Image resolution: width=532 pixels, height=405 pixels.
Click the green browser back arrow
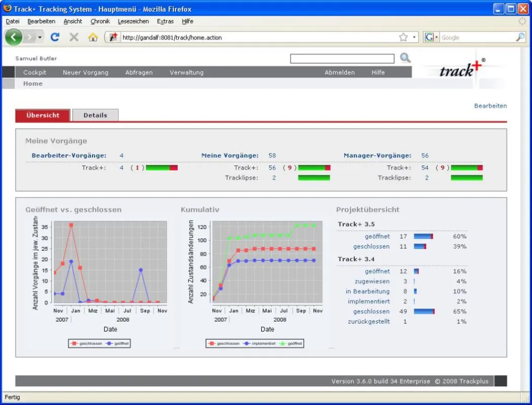tap(14, 37)
